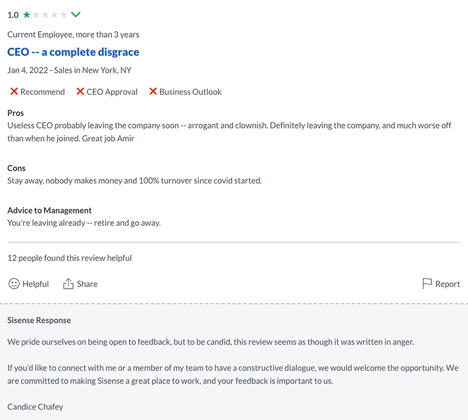
Task: Click the red X beside Recommend
Action: 14,91
